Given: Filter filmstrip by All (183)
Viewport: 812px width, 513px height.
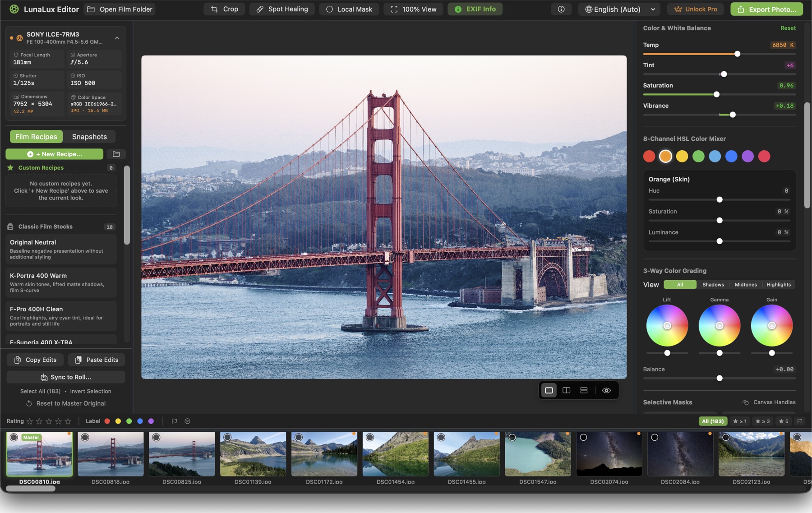Looking at the screenshot, I should [713, 421].
